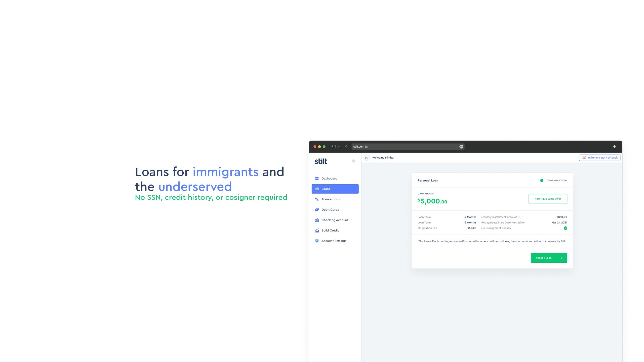Click the browser sidebar toggle icon
The height and width of the screenshot is (362, 644).
(334, 147)
